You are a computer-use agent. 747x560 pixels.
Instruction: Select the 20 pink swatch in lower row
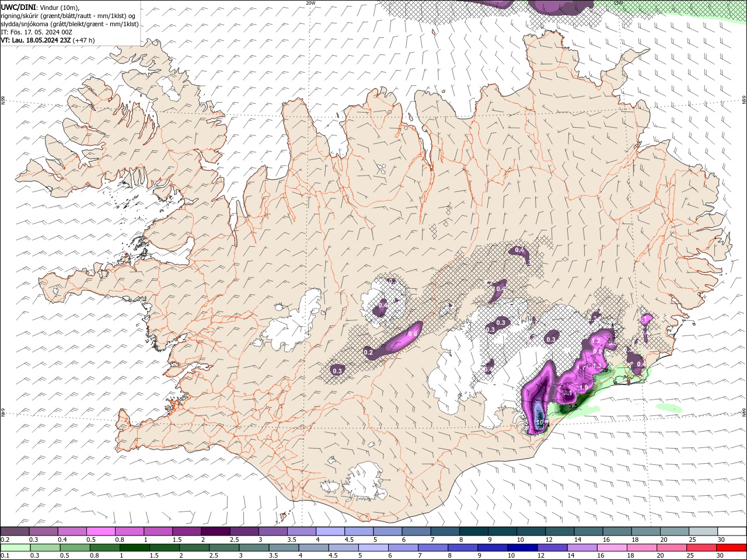point(671,548)
